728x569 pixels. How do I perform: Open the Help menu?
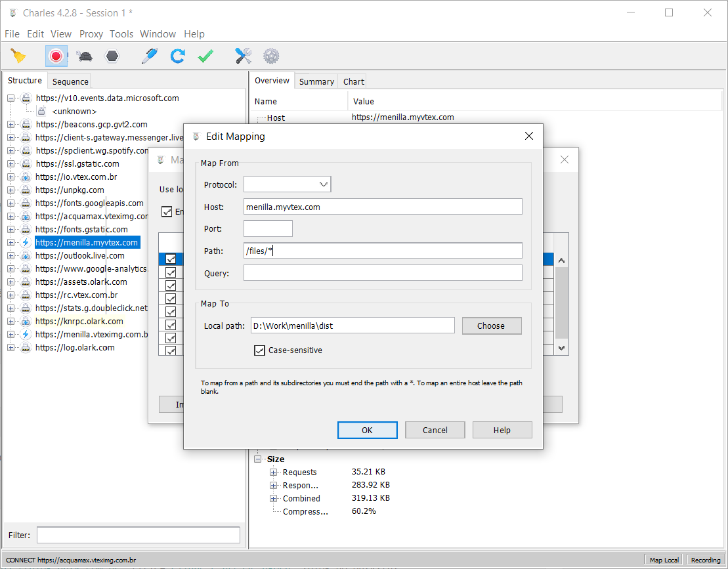point(194,34)
